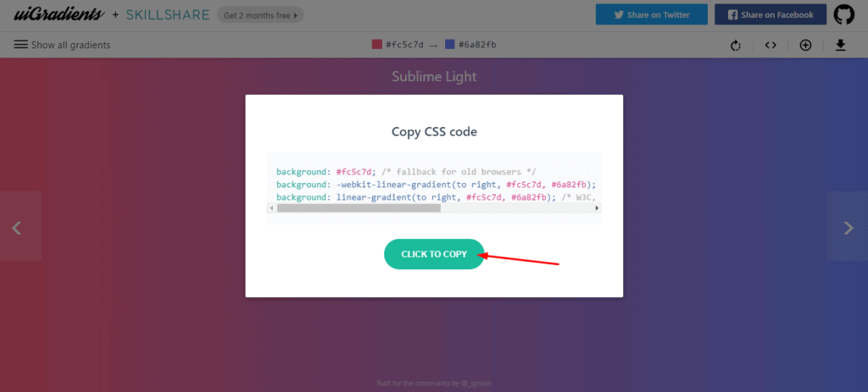The width and height of the screenshot is (868, 392).
Task: Select the #fc5c7d pink color swatch
Action: pyautogui.click(x=377, y=45)
